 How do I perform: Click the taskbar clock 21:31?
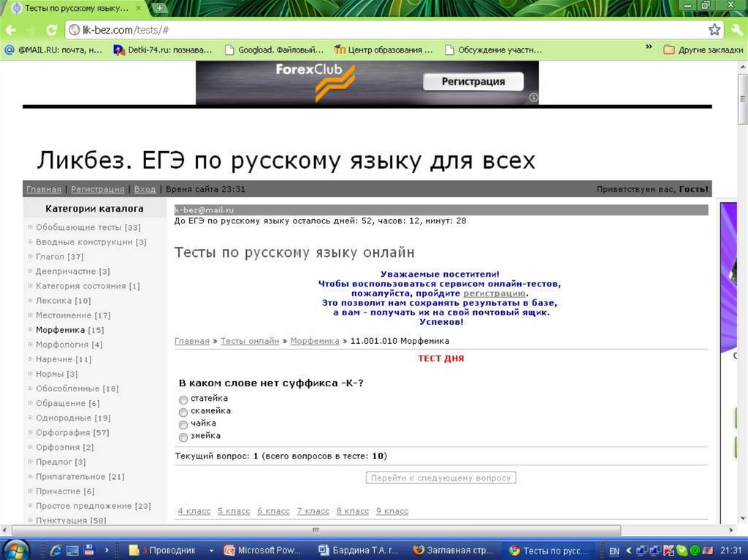731,550
